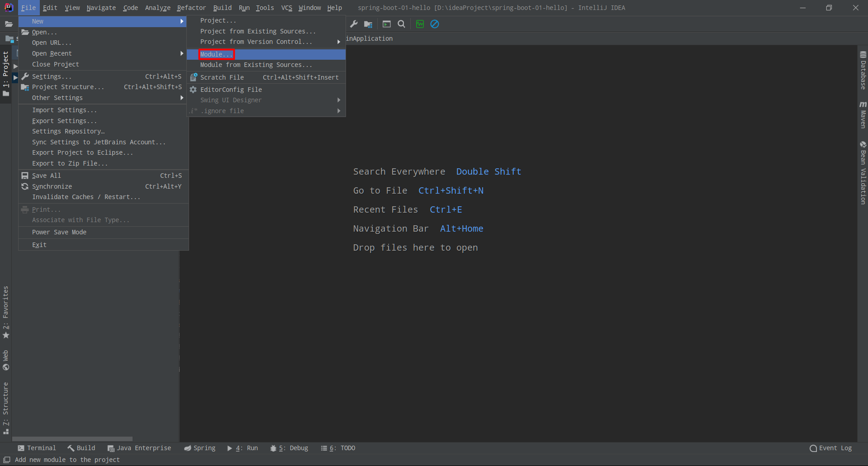
Task: Open Project Structure from the toolbar folder icon
Action: 368,24
